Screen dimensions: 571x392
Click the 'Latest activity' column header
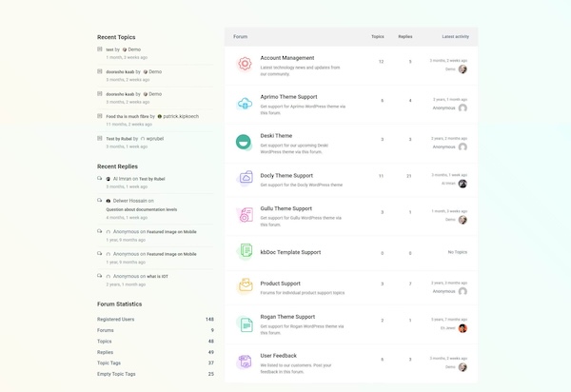pos(455,37)
